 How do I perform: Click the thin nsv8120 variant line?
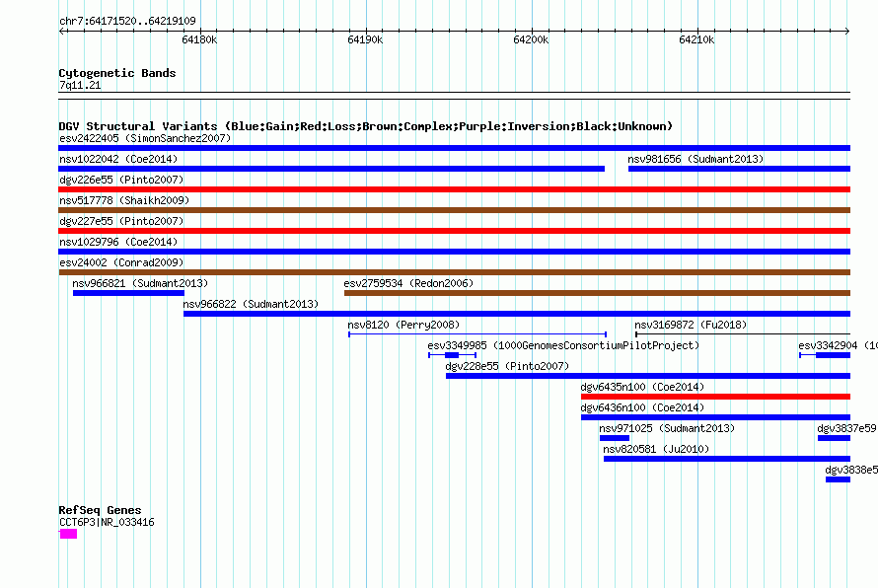(x=477, y=334)
